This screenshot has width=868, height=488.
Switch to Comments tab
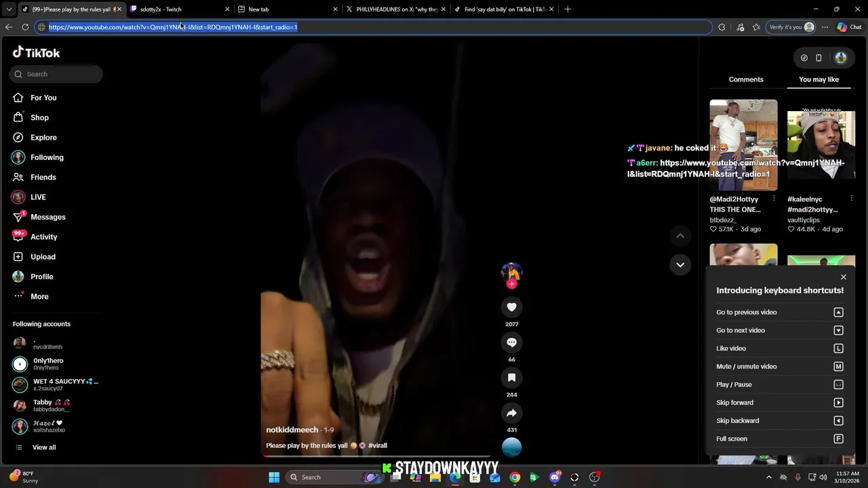pos(746,79)
